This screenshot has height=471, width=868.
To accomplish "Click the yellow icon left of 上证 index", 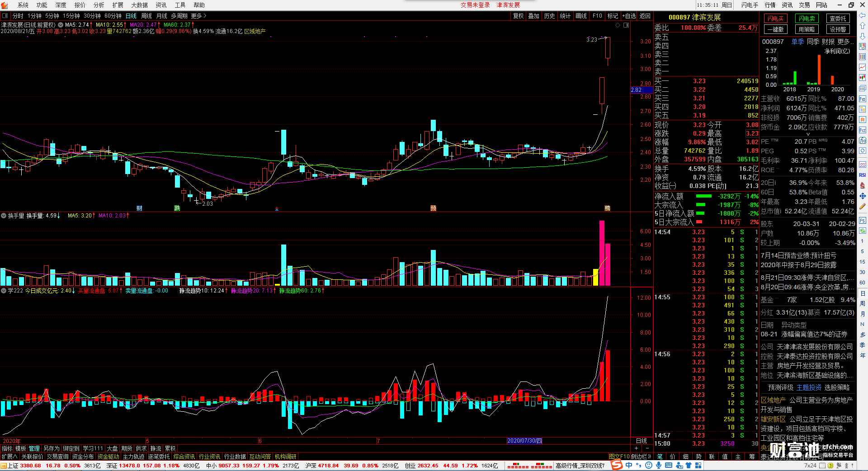I will click(4, 466).
